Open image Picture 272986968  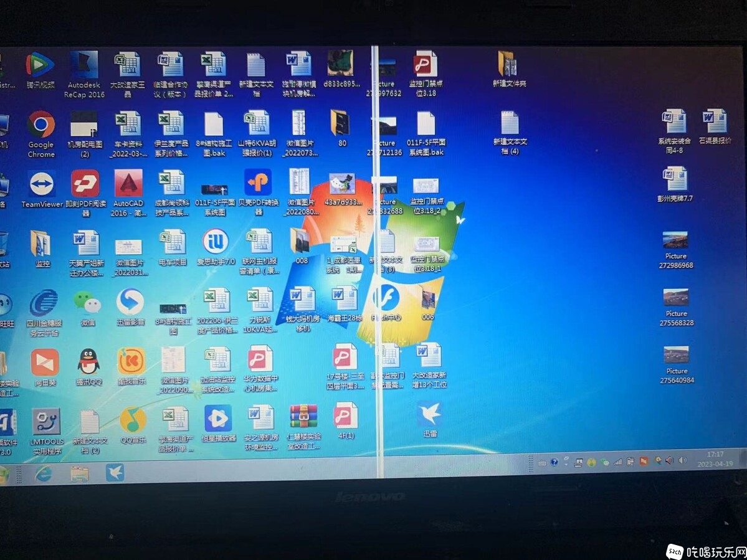pos(675,250)
